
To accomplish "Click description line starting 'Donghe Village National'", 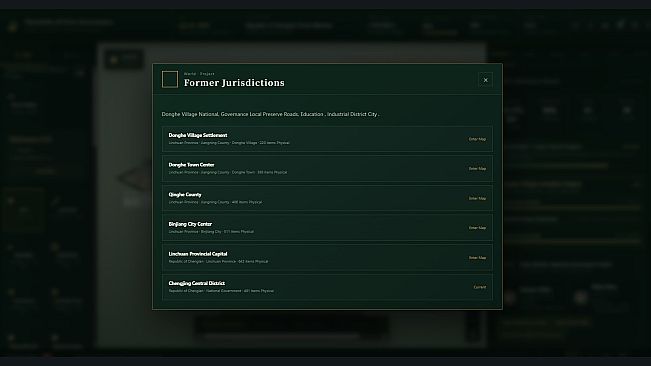I will [270, 114].
